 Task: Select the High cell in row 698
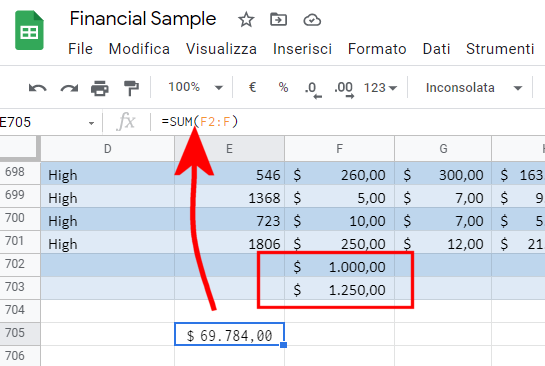pyautogui.click(x=107, y=173)
